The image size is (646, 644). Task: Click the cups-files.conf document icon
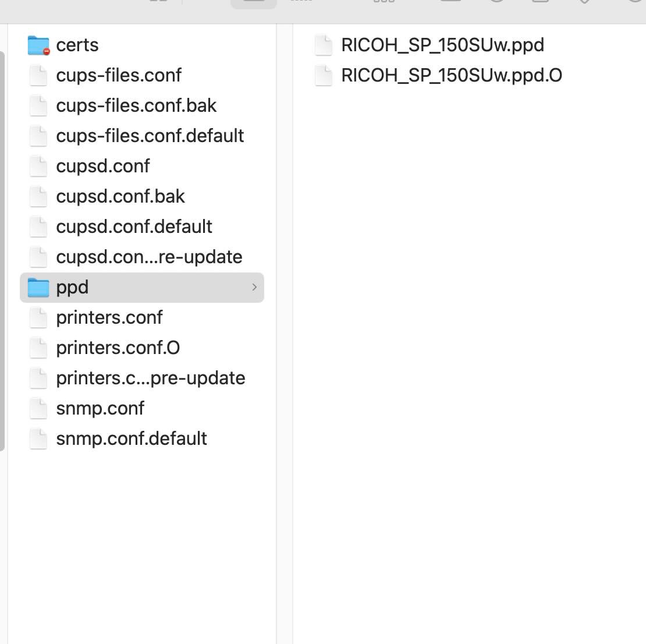point(38,76)
